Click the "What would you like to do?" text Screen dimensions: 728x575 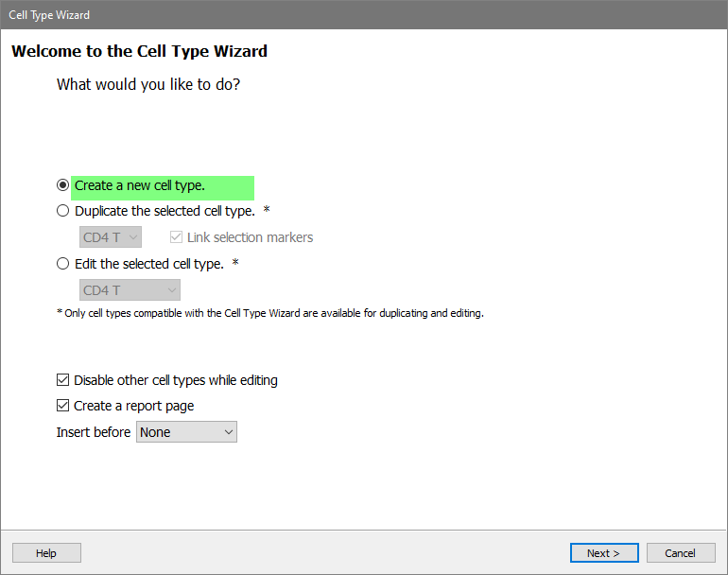(x=148, y=84)
